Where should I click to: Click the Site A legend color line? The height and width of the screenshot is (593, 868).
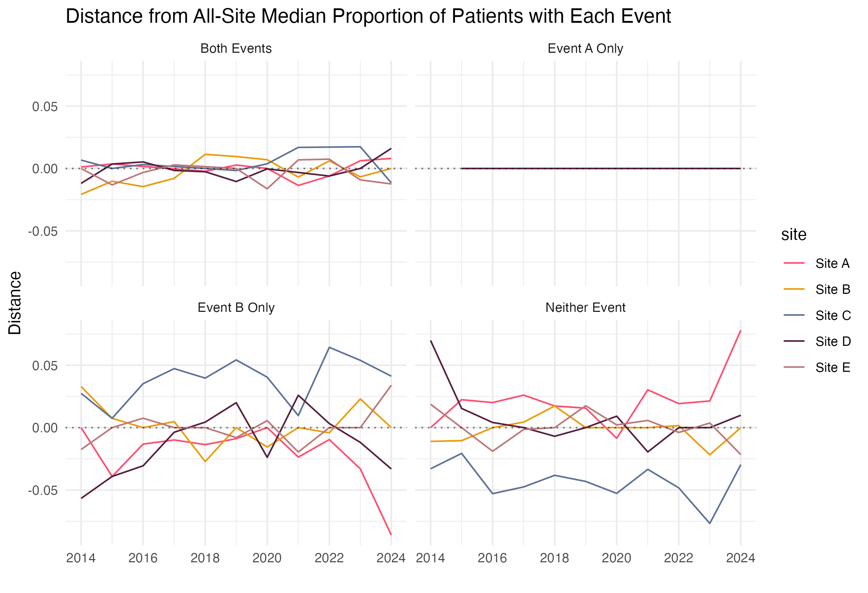click(x=793, y=263)
